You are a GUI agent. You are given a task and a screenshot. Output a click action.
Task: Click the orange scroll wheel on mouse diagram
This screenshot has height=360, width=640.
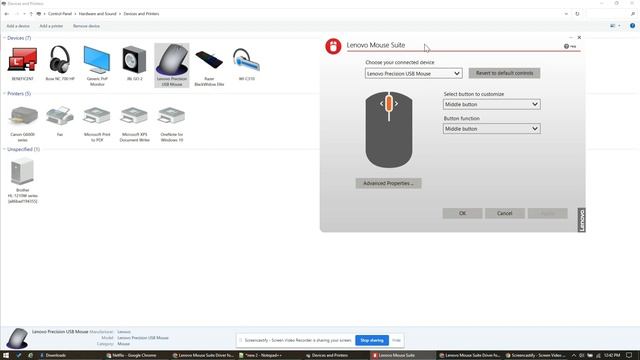point(389,104)
